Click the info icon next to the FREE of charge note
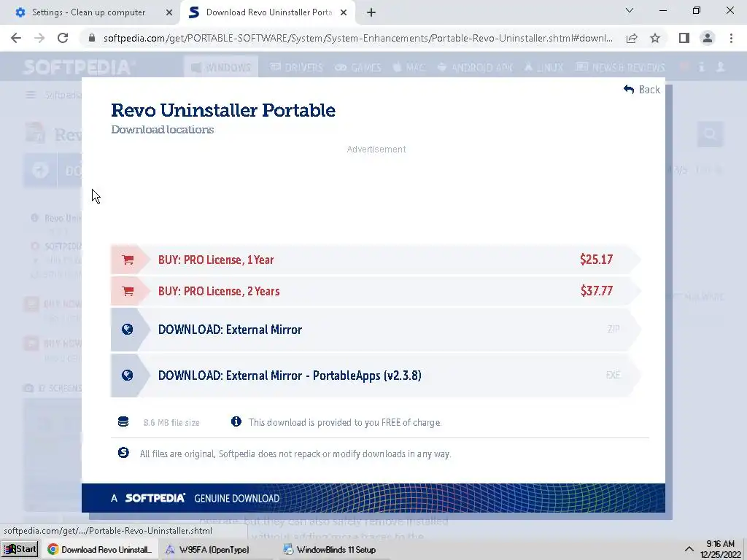 [x=236, y=421]
